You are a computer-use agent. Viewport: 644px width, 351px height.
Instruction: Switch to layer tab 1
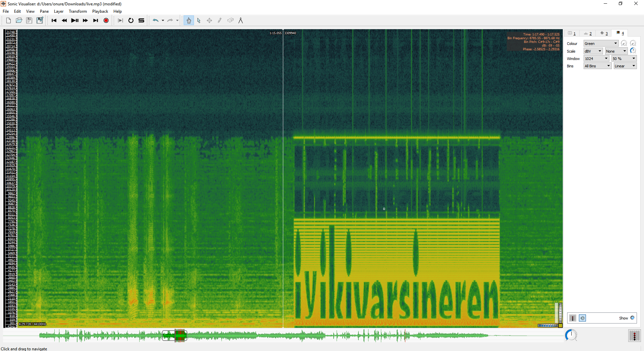(572, 33)
